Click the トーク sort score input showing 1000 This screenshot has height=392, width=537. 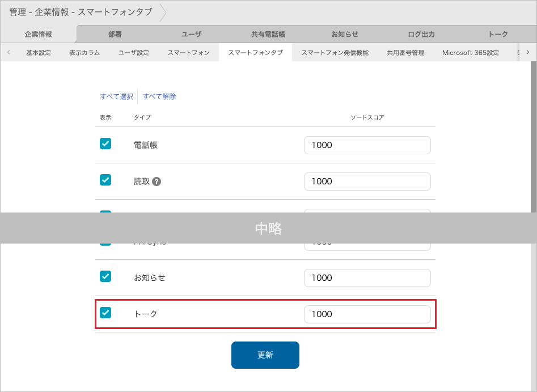367,314
